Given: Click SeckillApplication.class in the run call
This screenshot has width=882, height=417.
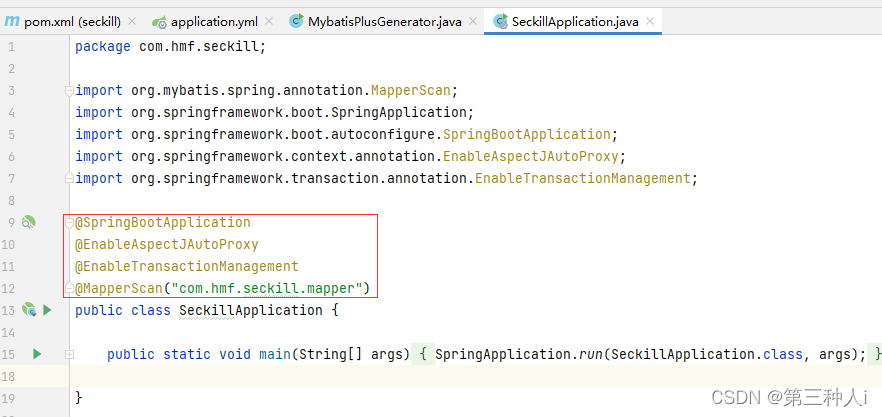Looking at the screenshot, I should click(x=706, y=355).
